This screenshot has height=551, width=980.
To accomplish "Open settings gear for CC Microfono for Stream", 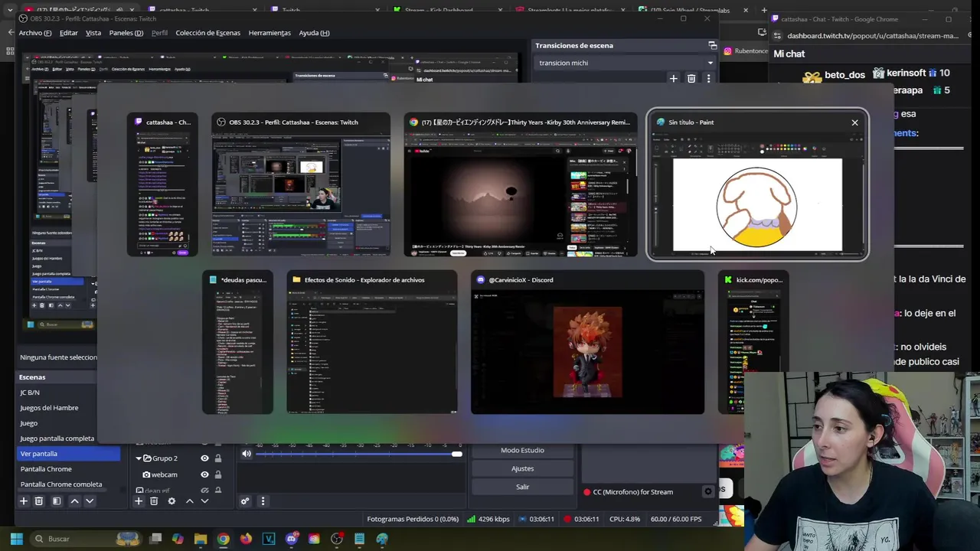I will click(708, 491).
